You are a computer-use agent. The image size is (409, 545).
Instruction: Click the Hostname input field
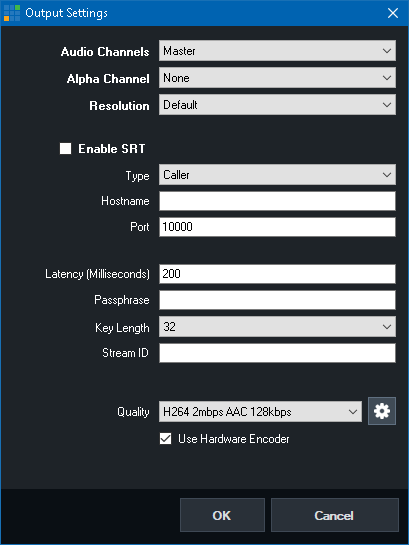277,201
